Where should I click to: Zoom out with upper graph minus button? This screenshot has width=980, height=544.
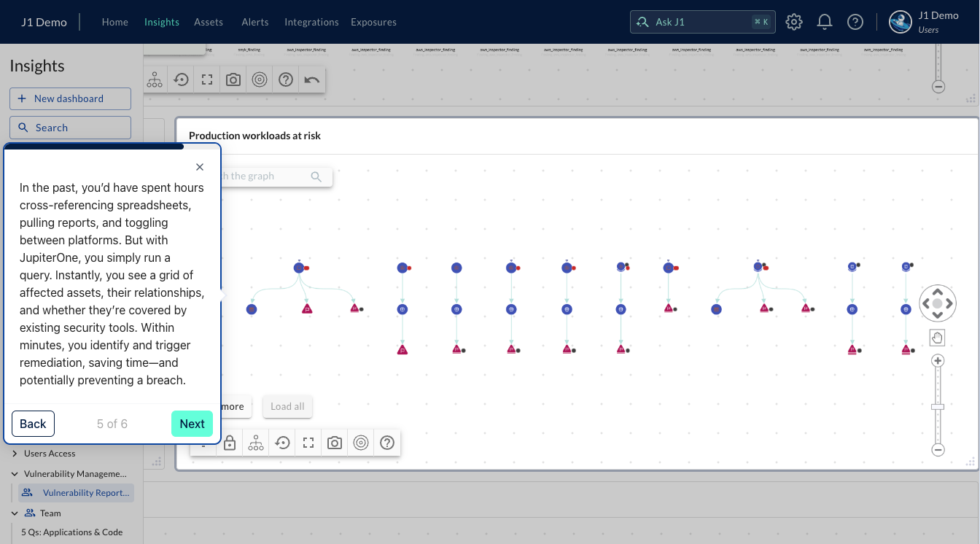(x=938, y=86)
